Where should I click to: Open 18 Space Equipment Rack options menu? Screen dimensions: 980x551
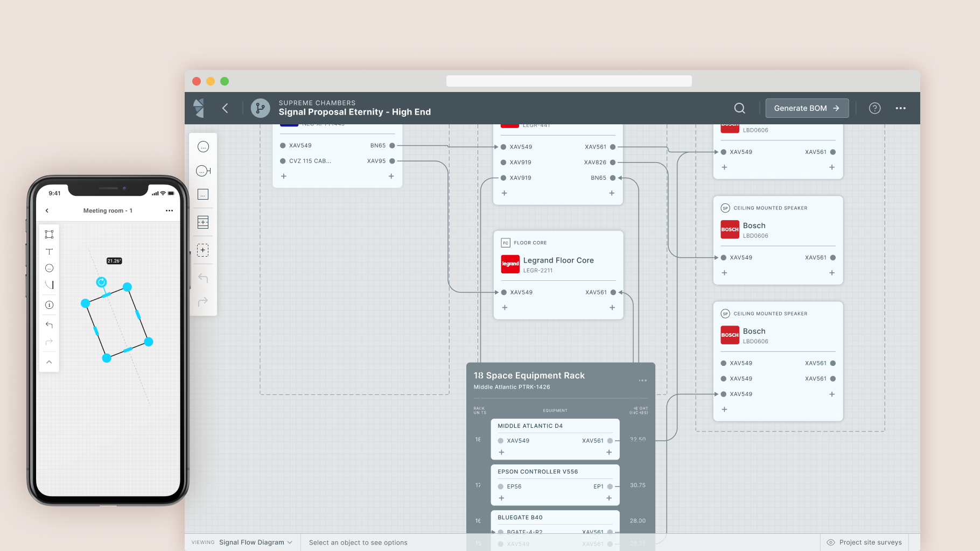643,380
